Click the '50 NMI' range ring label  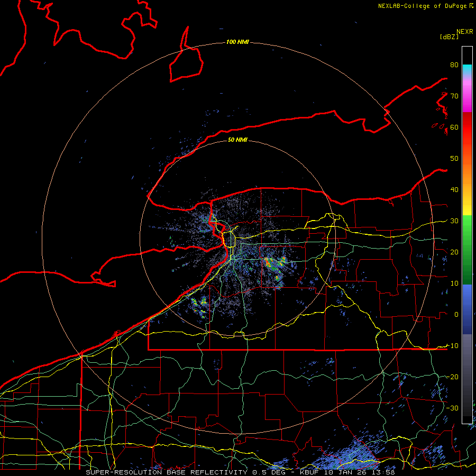coord(237,140)
